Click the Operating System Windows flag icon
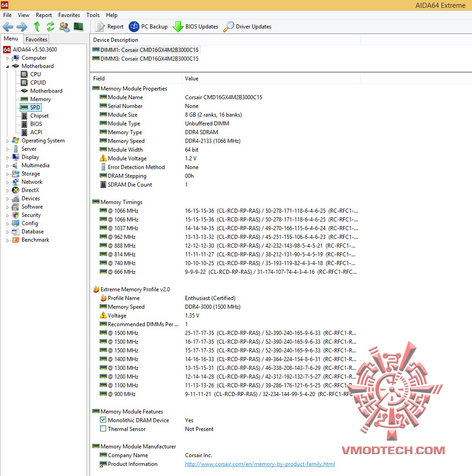This screenshot has width=472, height=476. click(x=16, y=141)
